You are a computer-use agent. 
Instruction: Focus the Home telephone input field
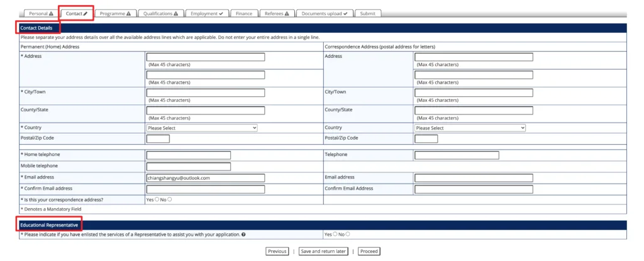point(189,155)
